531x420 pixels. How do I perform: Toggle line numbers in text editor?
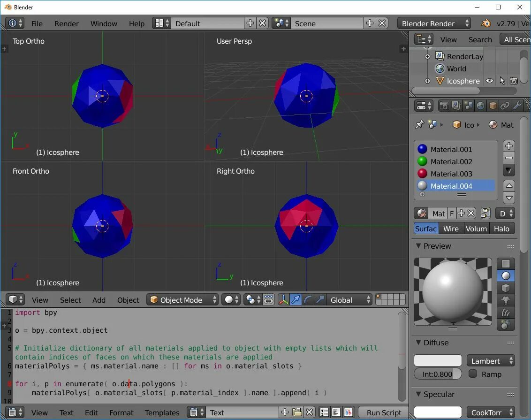tap(324, 412)
